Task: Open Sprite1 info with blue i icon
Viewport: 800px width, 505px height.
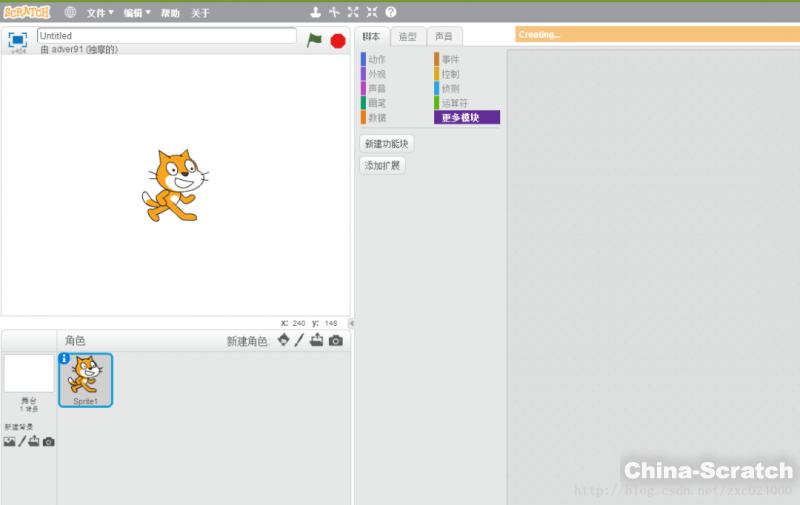Action: click(65, 358)
